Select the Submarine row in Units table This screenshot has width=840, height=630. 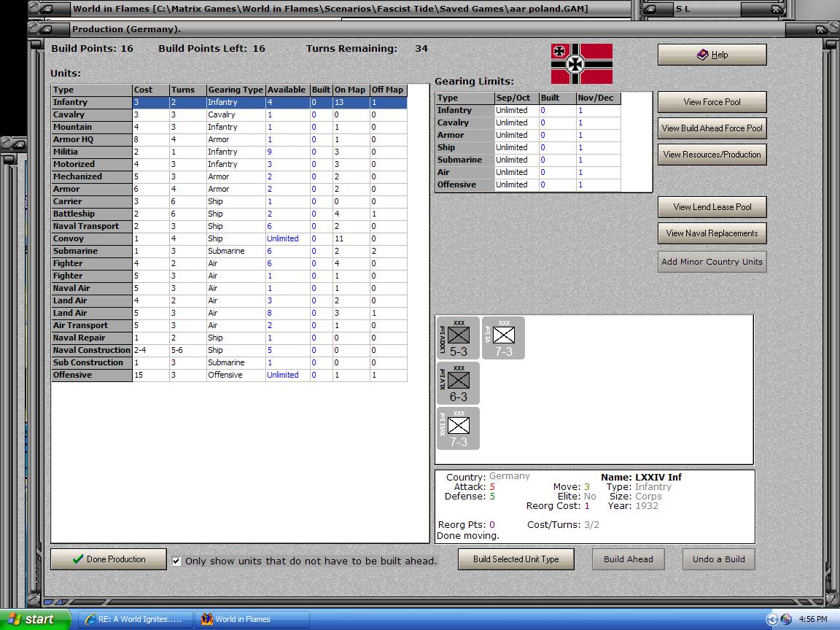pyautogui.click(x=229, y=251)
